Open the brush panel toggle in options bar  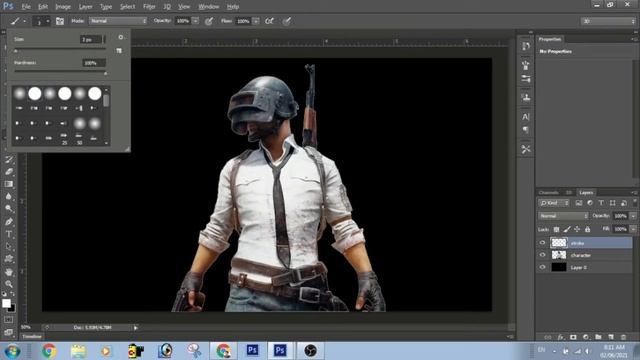(x=60, y=21)
